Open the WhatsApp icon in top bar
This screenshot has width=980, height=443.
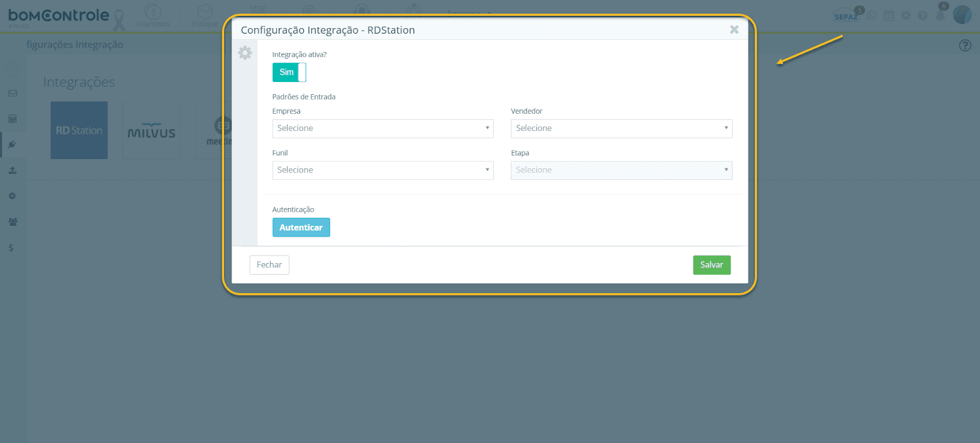(872, 15)
